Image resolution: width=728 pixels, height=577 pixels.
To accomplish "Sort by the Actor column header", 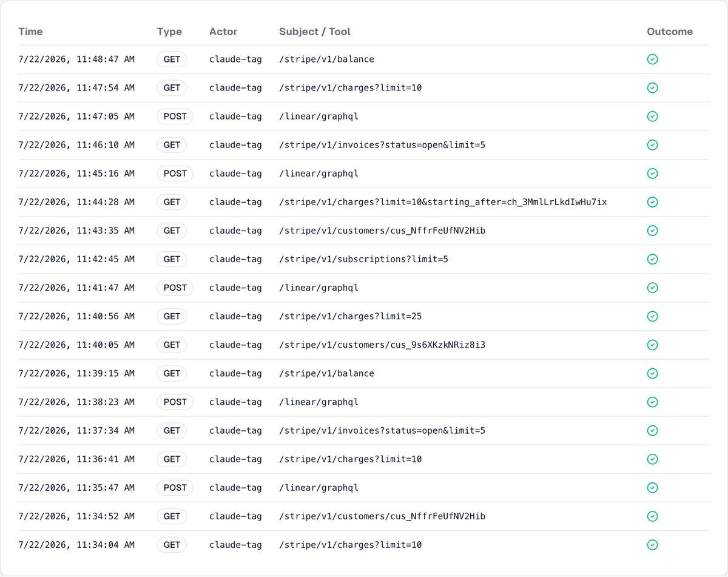I will [223, 32].
